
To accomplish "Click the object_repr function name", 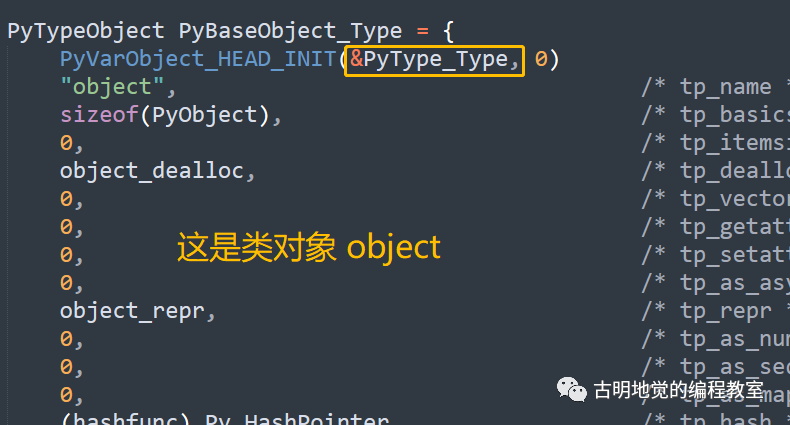I will tap(132, 311).
